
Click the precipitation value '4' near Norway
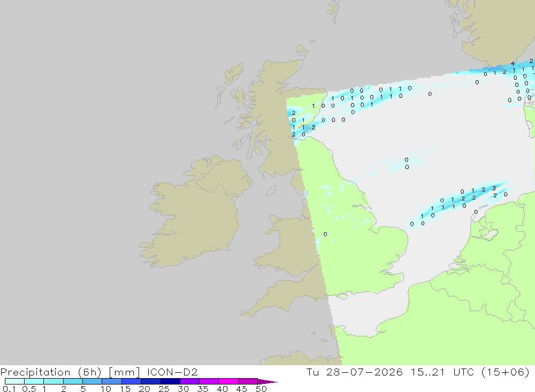tap(513, 64)
